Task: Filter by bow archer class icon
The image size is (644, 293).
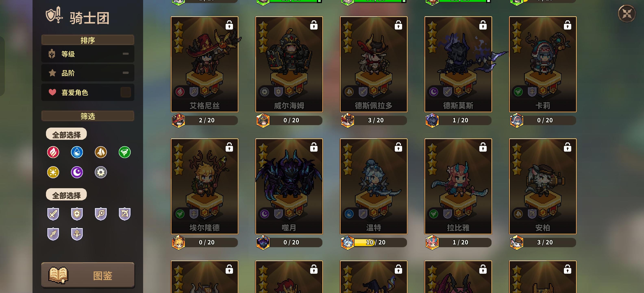Action: tap(124, 214)
